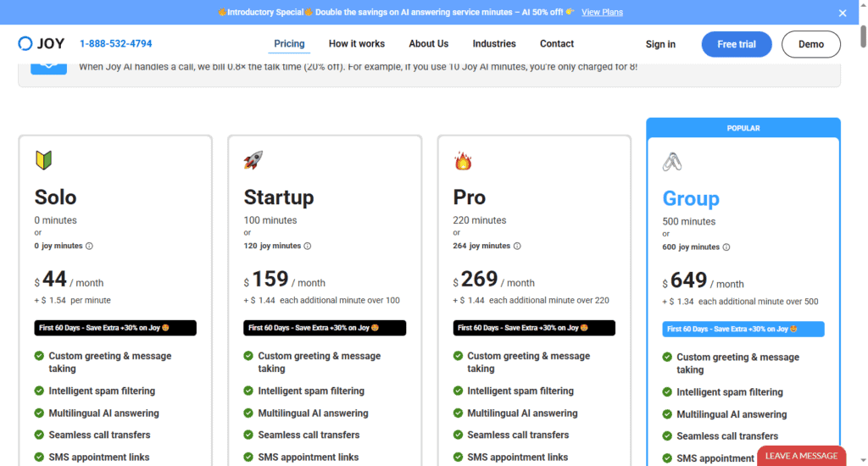Click the Solo plan shield icon

tap(44, 160)
